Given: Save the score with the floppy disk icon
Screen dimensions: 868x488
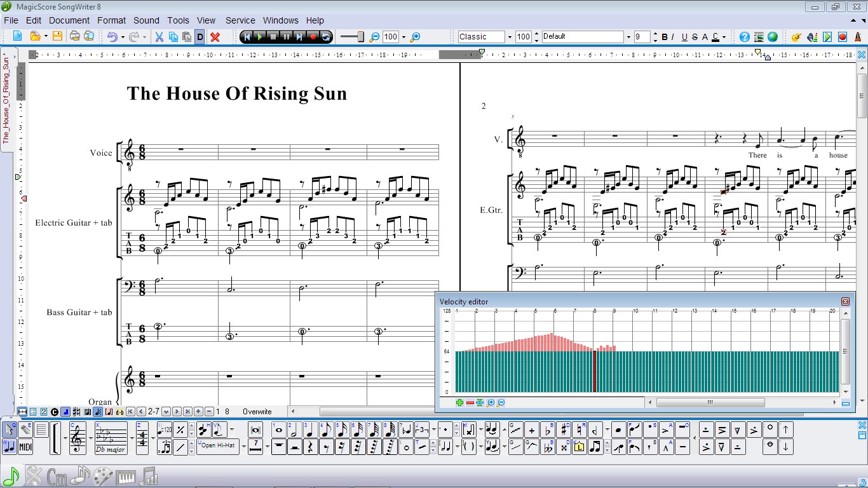Looking at the screenshot, I should [x=57, y=37].
